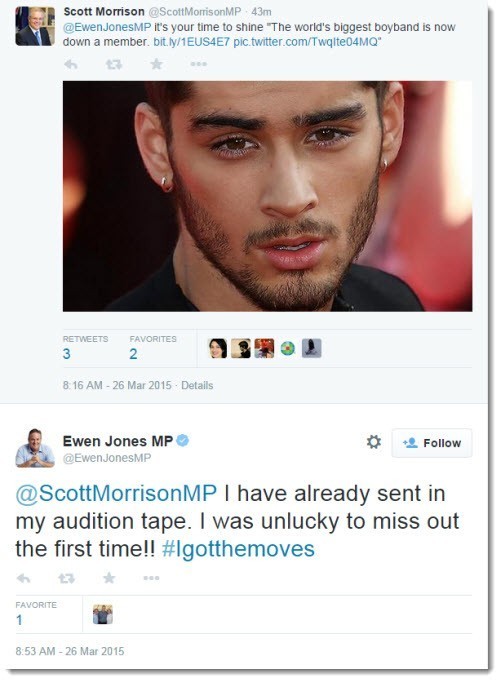Open more options on Scott Morrison's tweet
This screenshot has width=500, height=681.
point(199,64)
